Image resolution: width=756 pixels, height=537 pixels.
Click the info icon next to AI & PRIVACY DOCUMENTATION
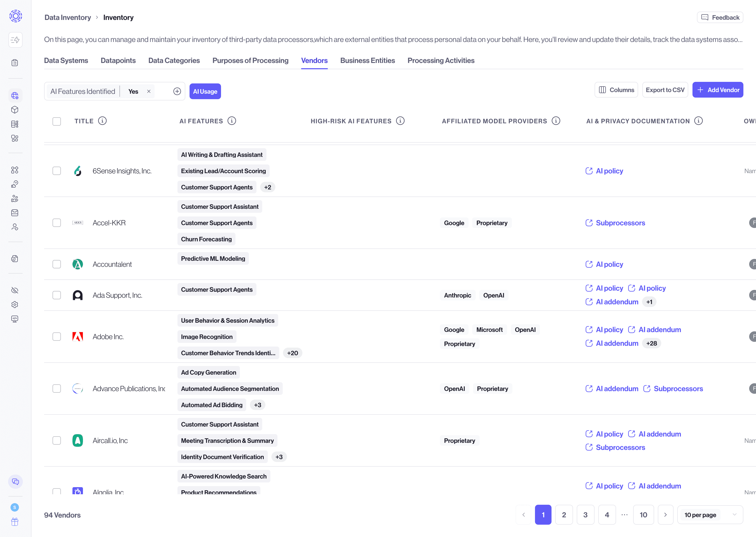click(x=699, y=121)
